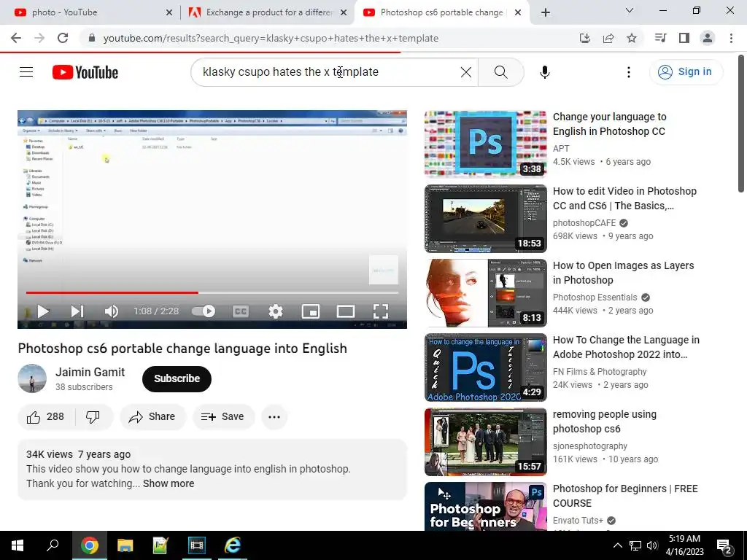Go to YouTube home via logo
Image resolution: width=747 pixels, height=560 pixels.
click(85, 72)
